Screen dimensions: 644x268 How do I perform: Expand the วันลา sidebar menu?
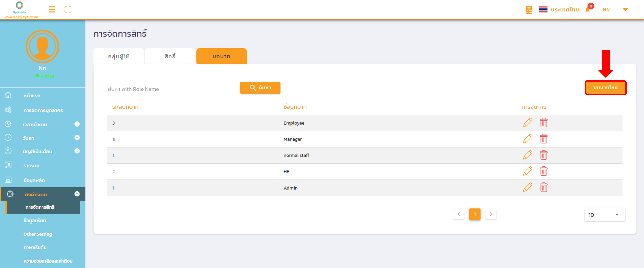[x=77, y=138]
